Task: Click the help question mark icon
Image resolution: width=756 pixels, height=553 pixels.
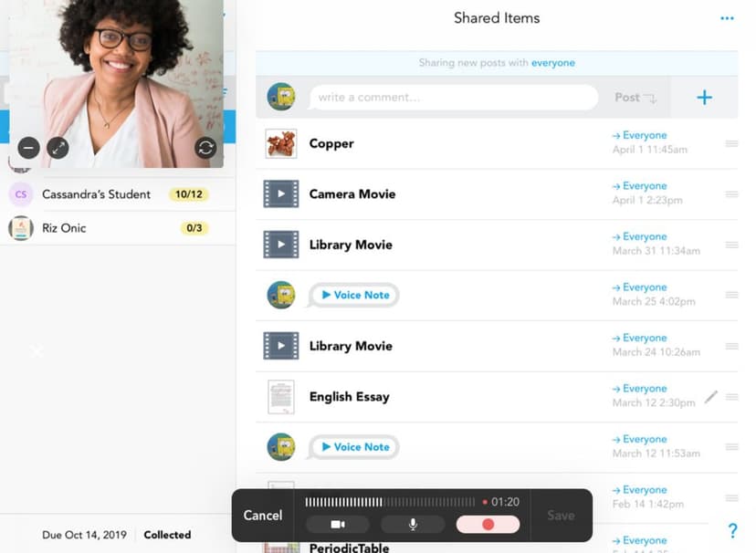Action: click(732, 530)
